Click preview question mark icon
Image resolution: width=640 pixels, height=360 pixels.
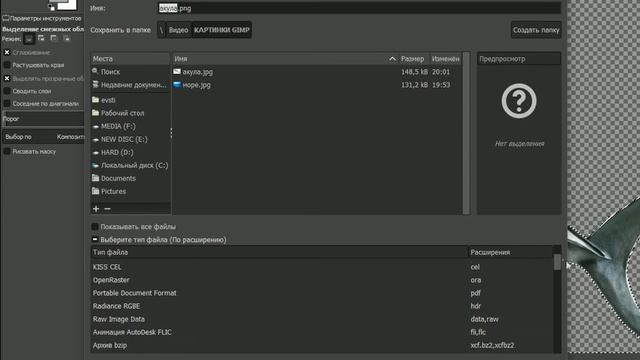[519, 101]
